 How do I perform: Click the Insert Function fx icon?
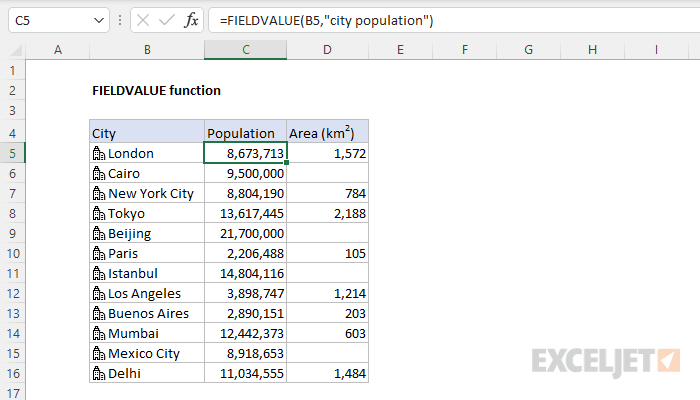click(191, 21)
